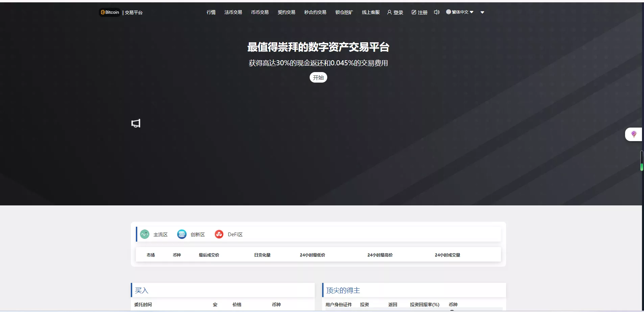The height and width of the screenshot is (312, 644).
Task: Click the 登录 user login link
Action: 395,13
